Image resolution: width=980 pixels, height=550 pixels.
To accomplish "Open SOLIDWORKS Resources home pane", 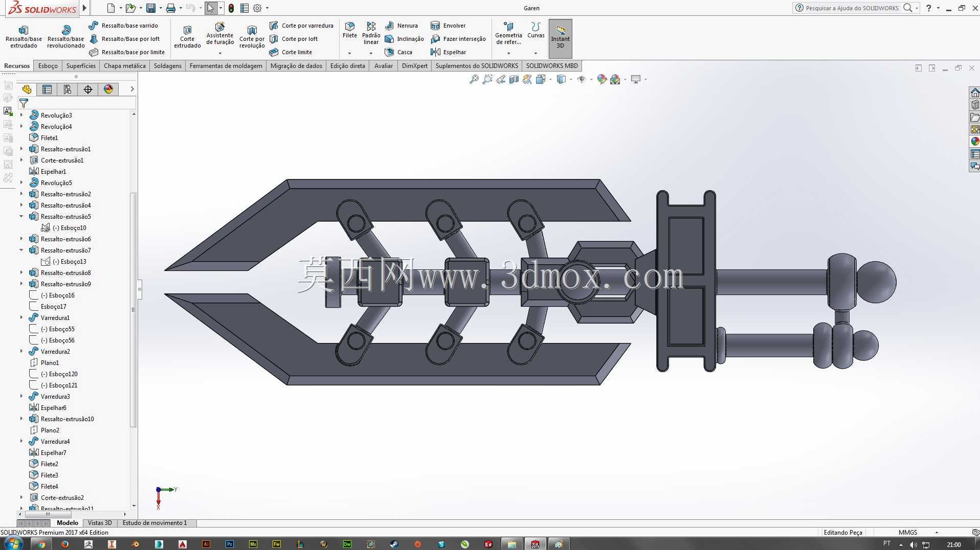I will [975, 93].
